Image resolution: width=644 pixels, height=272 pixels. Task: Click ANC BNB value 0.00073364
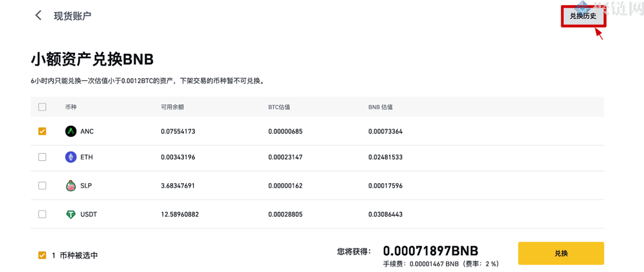click(385, 131)
